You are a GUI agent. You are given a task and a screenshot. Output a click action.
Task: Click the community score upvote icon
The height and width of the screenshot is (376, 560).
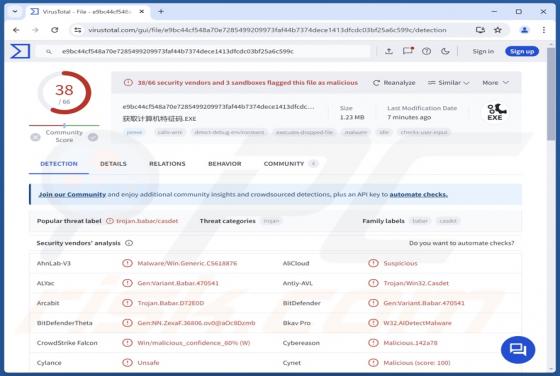pos(93,137)
